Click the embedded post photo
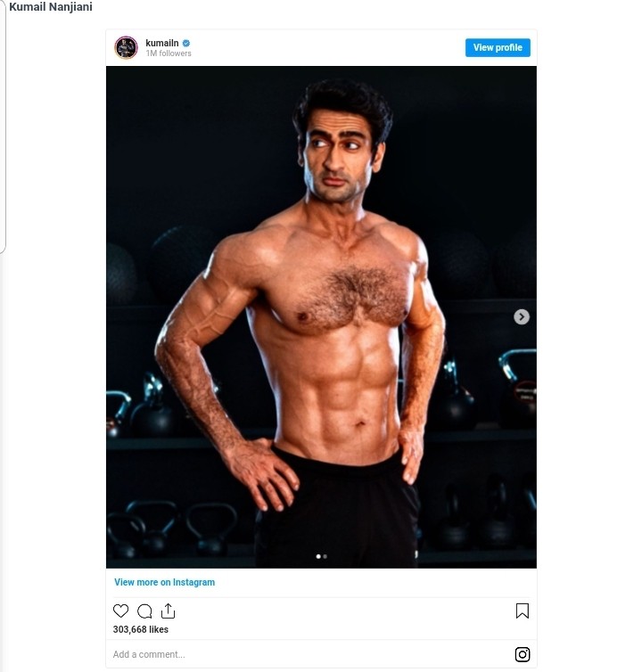Screen dimensions: 642x672 coord(321,356)
